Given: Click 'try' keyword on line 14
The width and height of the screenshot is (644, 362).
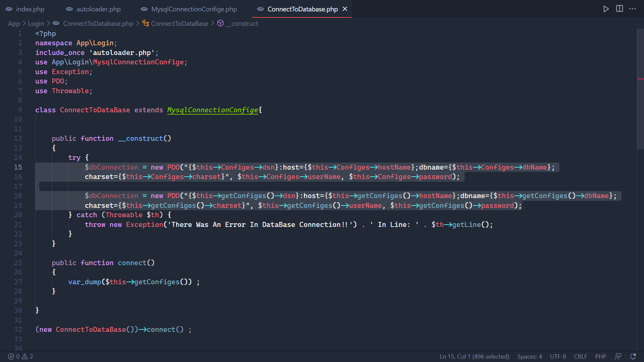Looking at the screenshot, I should tap(74, 158).
